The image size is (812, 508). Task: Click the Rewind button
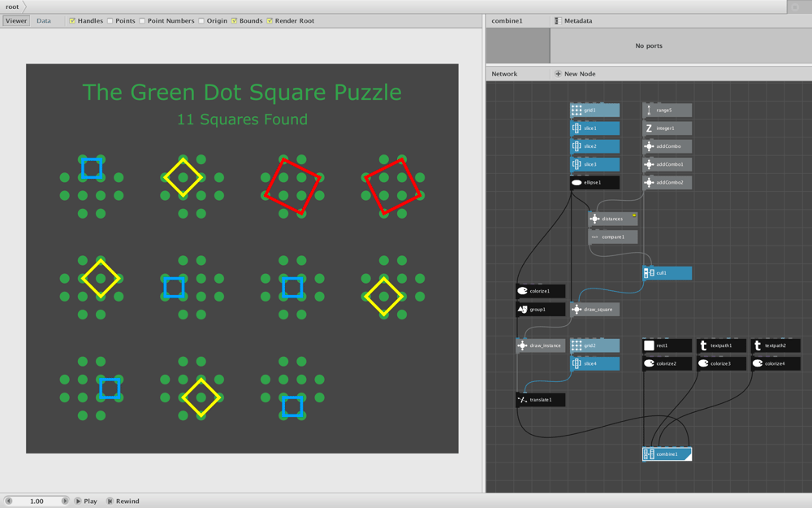coord(123,501)
